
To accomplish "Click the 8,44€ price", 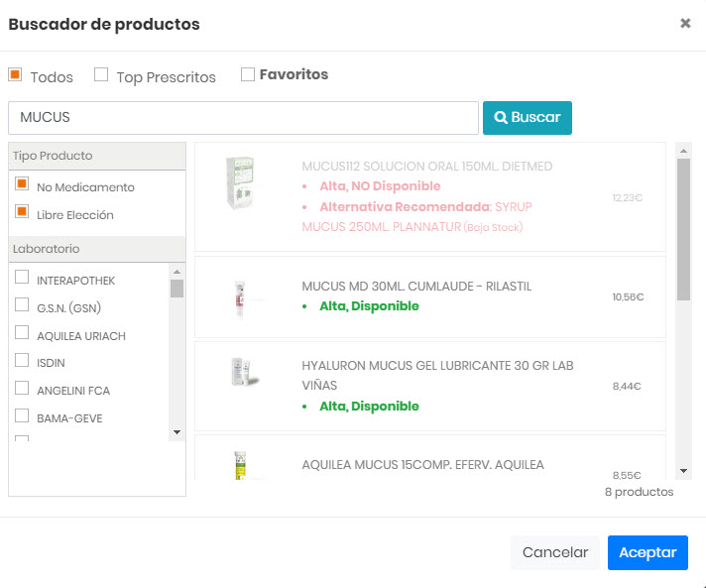I will coord(627,387).
